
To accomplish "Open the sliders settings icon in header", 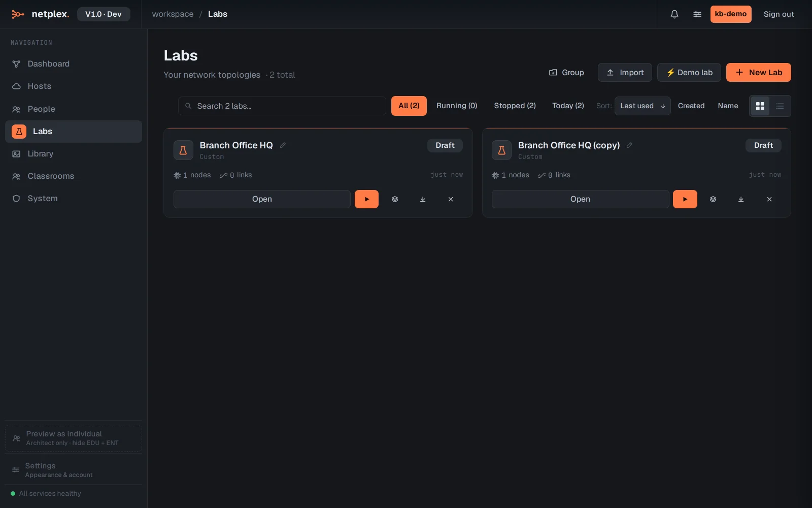I will [697, 14].
